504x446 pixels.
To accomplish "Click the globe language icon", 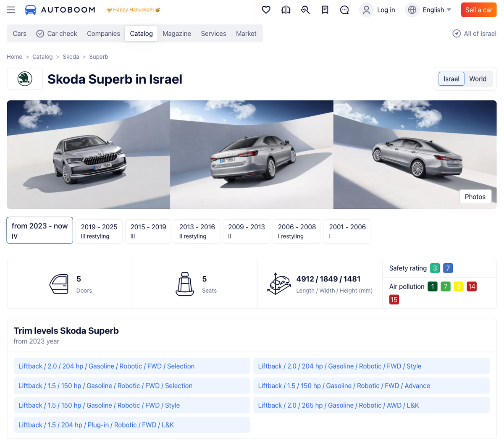I will [x=412, y=10].
